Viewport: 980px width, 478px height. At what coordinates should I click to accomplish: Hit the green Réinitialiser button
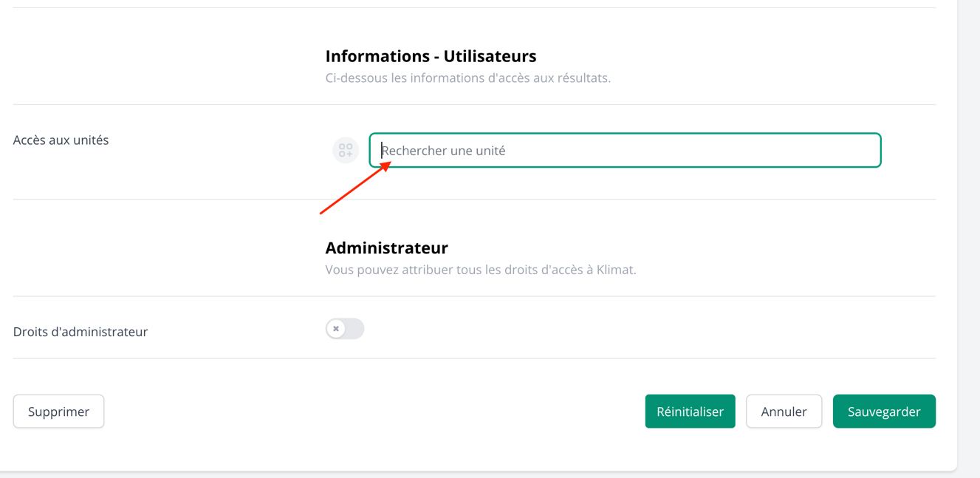(x=690, y=411)
